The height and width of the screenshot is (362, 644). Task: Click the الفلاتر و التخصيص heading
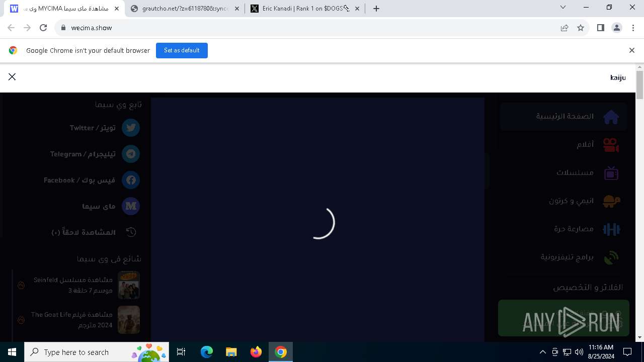(588, 288)
